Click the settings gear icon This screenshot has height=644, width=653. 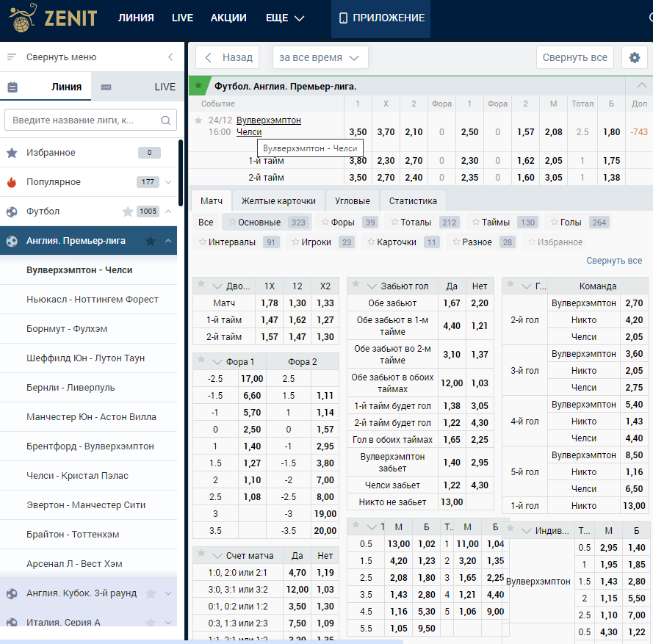tap(634, 57)
